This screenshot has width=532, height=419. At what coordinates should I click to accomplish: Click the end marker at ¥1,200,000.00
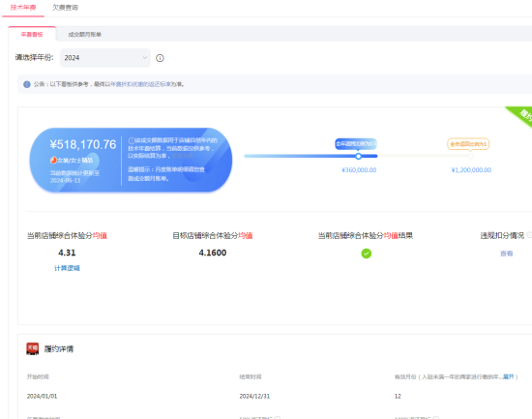[471, 156]
